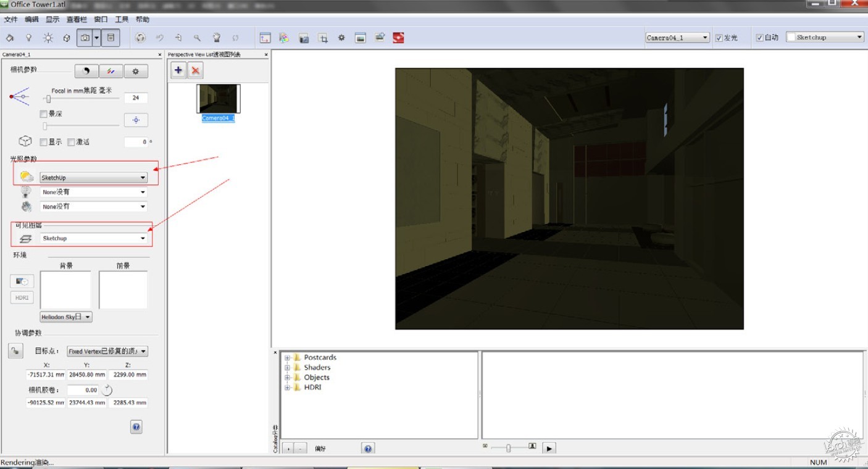
Task: Click the depth of field target button
Action: pos(136,120)
